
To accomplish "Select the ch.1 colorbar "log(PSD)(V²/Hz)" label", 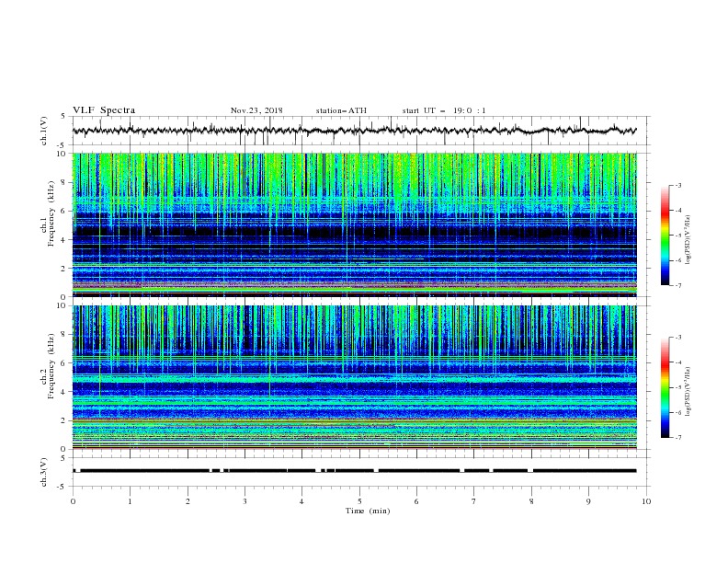I will (x=688, y=240).
